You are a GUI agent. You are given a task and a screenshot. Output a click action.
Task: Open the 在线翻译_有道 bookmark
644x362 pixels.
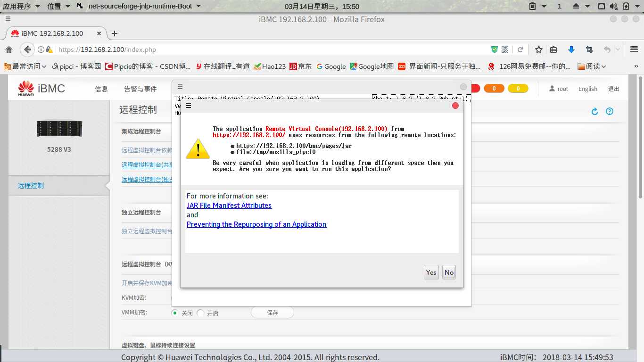click(223, 66)
